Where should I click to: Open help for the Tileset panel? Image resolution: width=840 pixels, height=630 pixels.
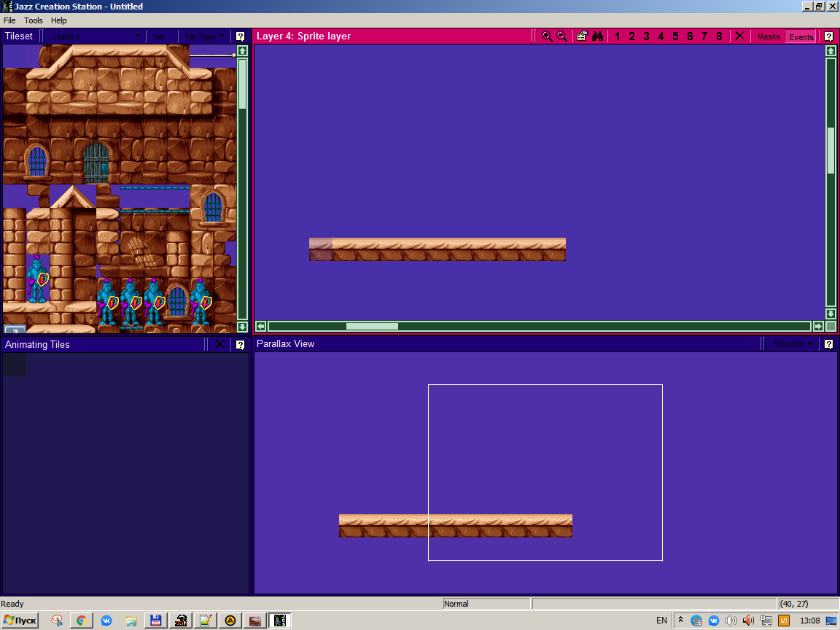tap(240, 36)
